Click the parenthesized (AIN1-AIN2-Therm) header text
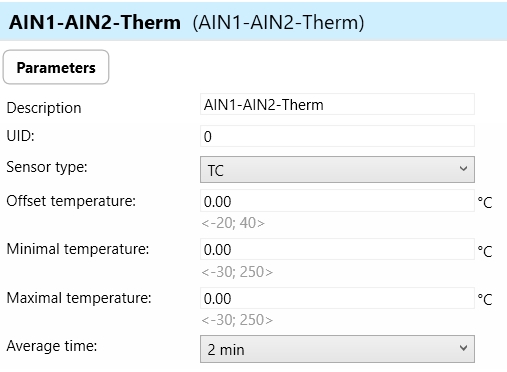Image resolution: width=507 pixels, height=372 pixels. tap(278, 23)
